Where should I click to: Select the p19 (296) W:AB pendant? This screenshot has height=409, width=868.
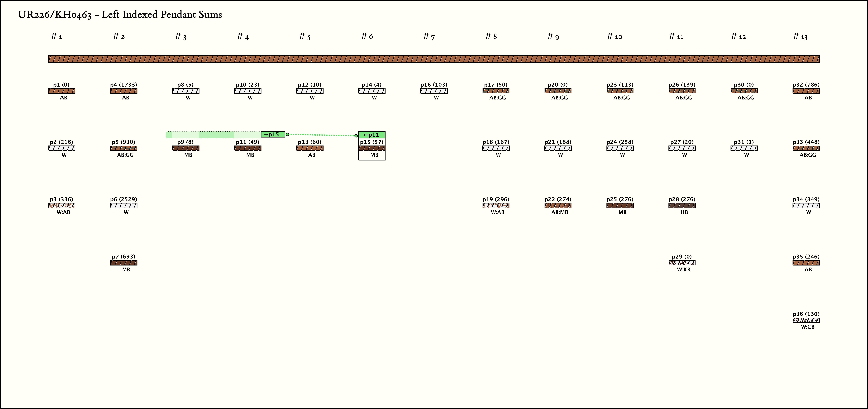coord(496,206)
